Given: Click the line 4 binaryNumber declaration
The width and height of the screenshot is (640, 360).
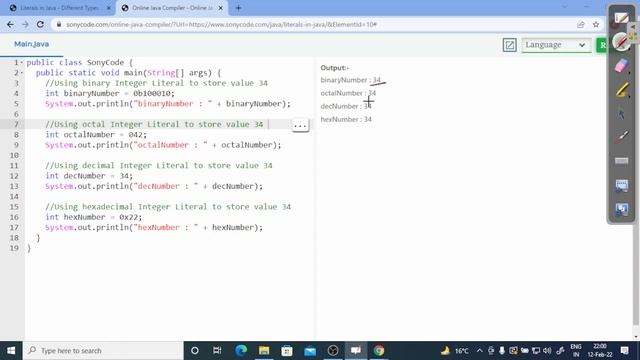Looking at the screenshot, I should 110,93.
